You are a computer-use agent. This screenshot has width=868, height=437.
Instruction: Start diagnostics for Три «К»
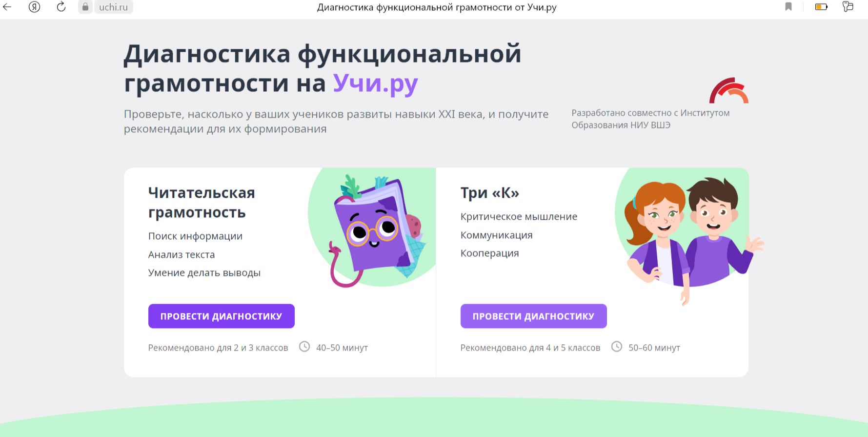click(534, 316)
